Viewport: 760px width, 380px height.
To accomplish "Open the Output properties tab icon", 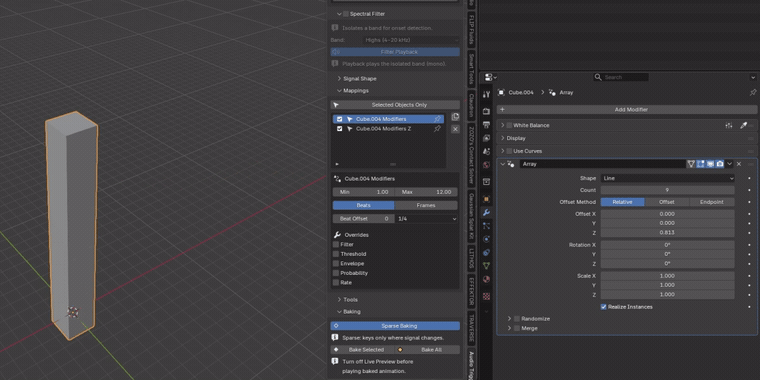I will point(487,125).
